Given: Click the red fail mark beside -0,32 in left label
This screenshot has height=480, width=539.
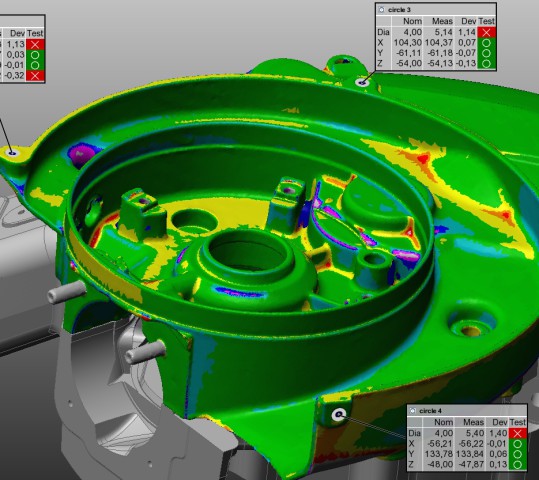Looking at the screenshot, I should [35, 76].
